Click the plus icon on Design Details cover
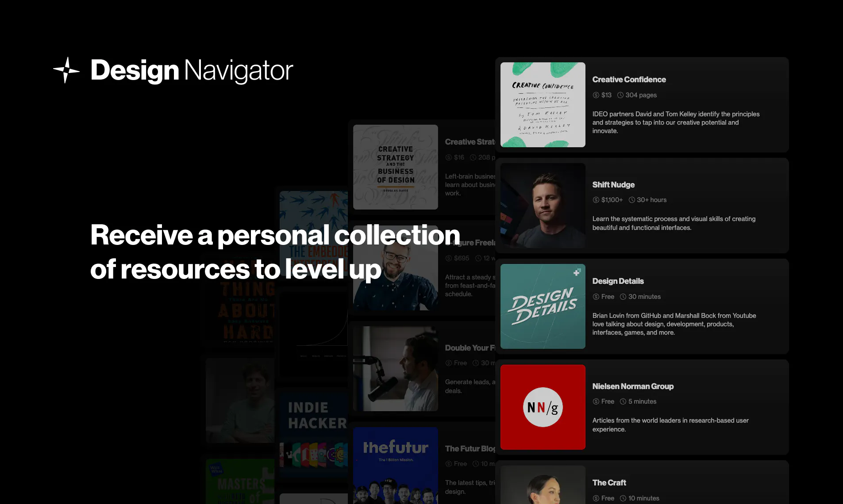843x504 pixels. click(x=577, y=272)
